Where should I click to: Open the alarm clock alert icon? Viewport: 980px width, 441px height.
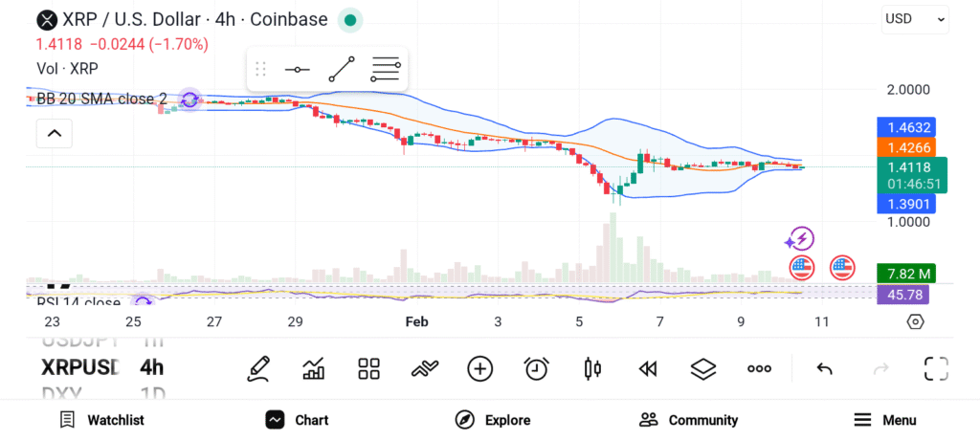pyautogui.click(x=536, y=368)
